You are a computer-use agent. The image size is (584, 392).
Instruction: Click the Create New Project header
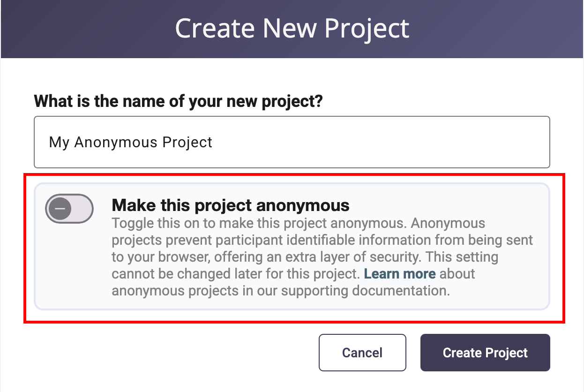[292, 28]
